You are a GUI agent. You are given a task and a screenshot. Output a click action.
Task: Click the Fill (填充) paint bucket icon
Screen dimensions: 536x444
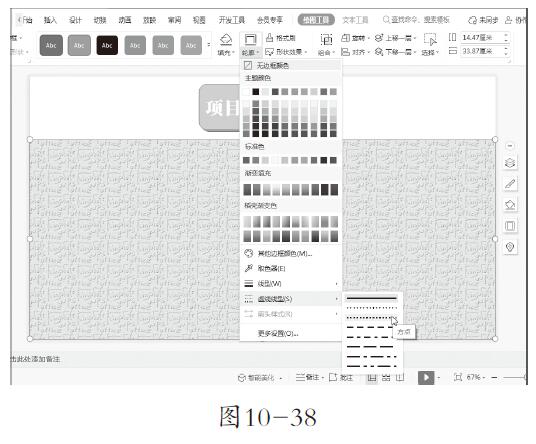[x=226, y=40]
